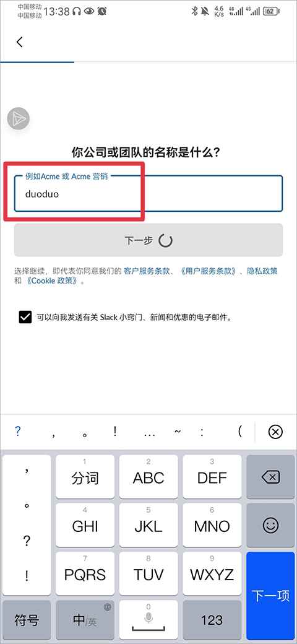Screen dimensions: 297x644
Task: Switch to the 123 numeric keyboard
Action: tap(212, 620)
